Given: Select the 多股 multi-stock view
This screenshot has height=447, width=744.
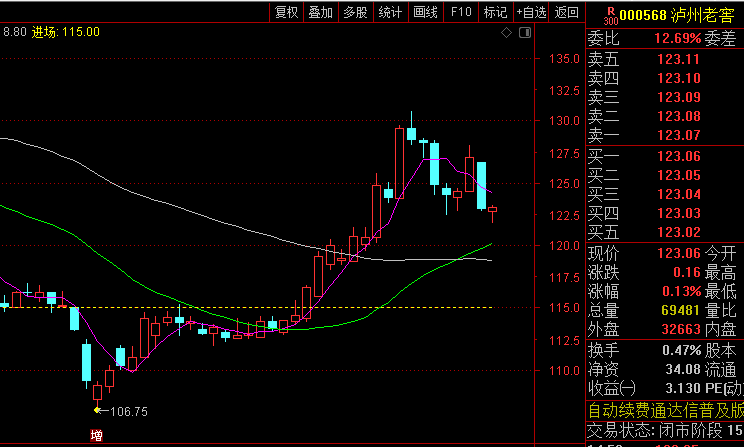Looking at the screenshot, I should pyautogui.click(x=356, y=12).
